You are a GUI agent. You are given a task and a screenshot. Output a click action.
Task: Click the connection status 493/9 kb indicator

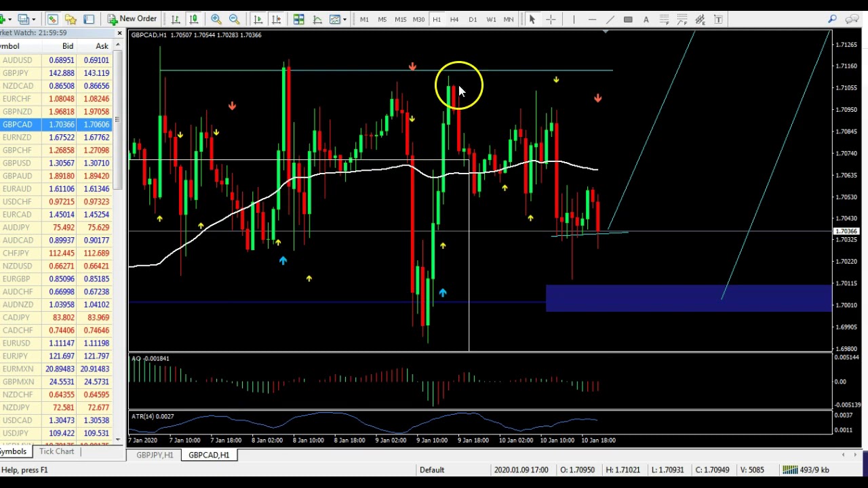pos(806,470)
